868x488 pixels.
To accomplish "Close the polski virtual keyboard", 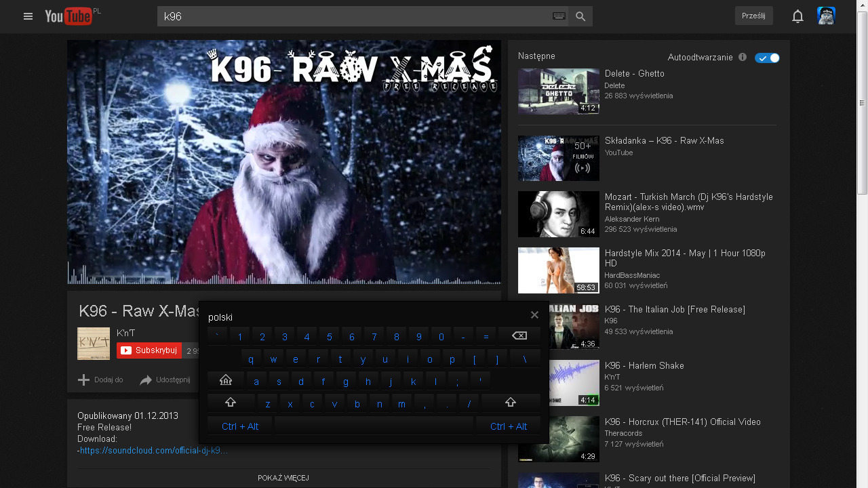I will pos(534,314).
